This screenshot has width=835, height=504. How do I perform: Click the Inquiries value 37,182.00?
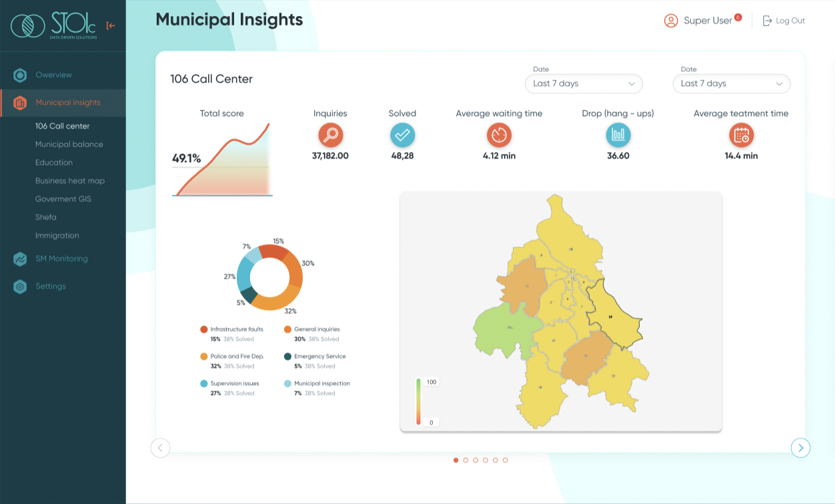(x=330, y=156)
